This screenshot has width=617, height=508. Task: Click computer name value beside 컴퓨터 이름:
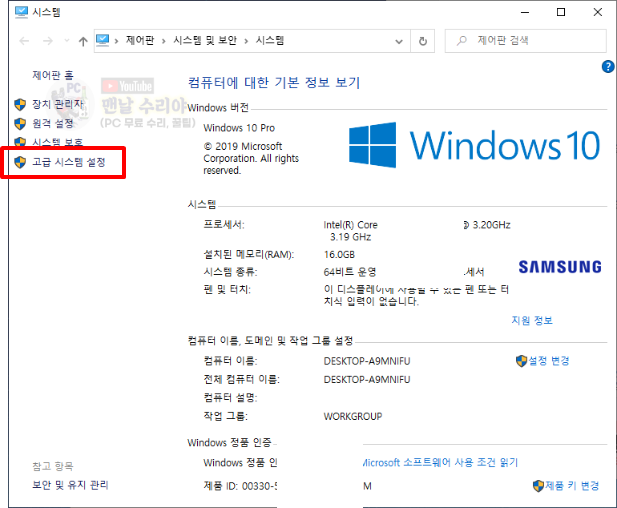pos(367,361)
